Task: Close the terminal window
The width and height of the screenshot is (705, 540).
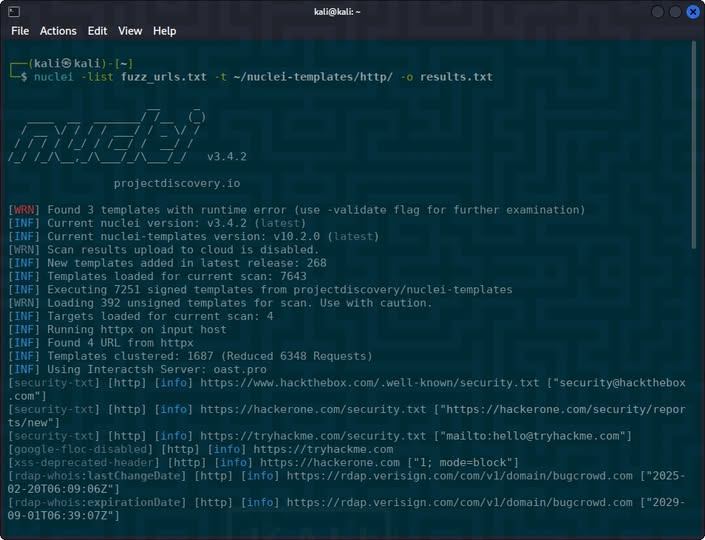Action: (x=693, y=12)
